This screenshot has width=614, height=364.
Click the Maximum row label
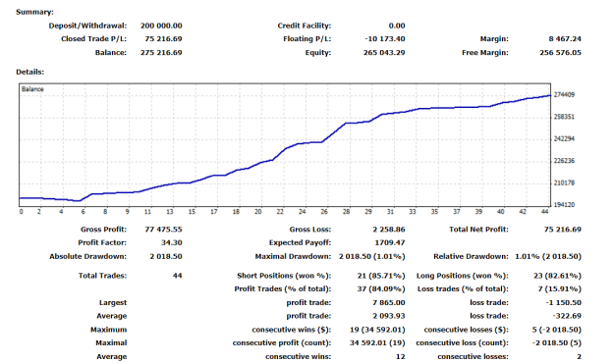(108, 330)
